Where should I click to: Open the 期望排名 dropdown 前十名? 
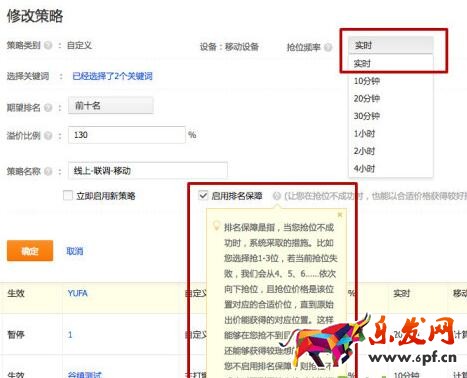point(111,106)
